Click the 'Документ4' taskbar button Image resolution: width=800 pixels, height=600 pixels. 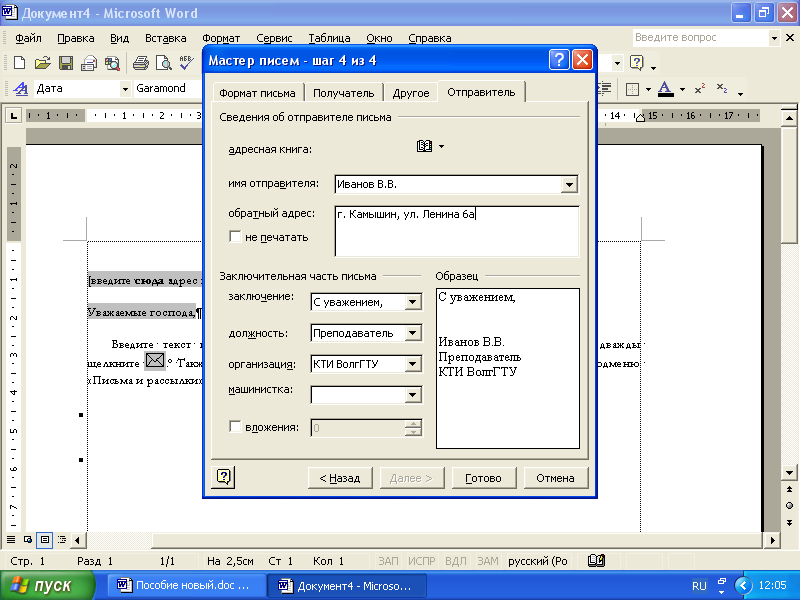347,586
